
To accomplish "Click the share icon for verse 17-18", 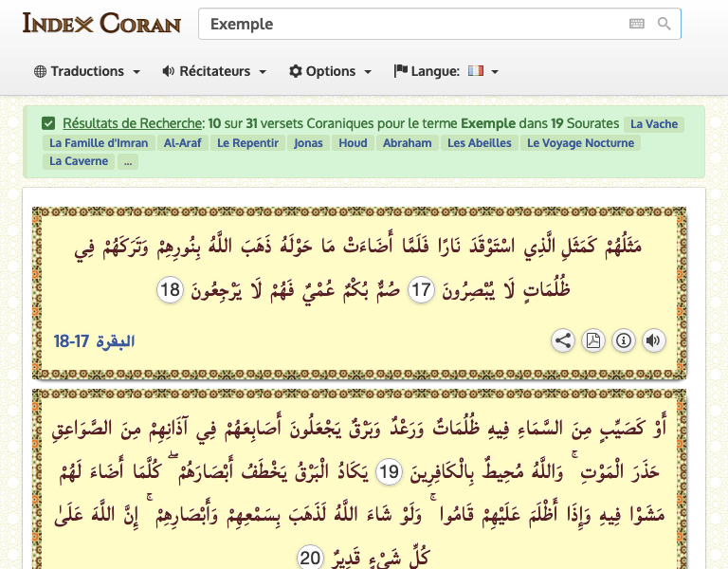I will click(563, 340).
